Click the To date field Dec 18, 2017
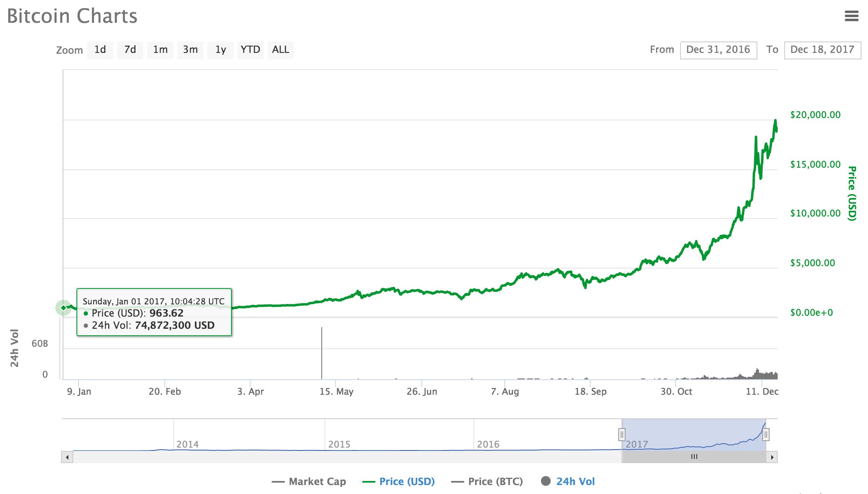The width and height of the screenshot is (868, 494). [x=822, y=50]
